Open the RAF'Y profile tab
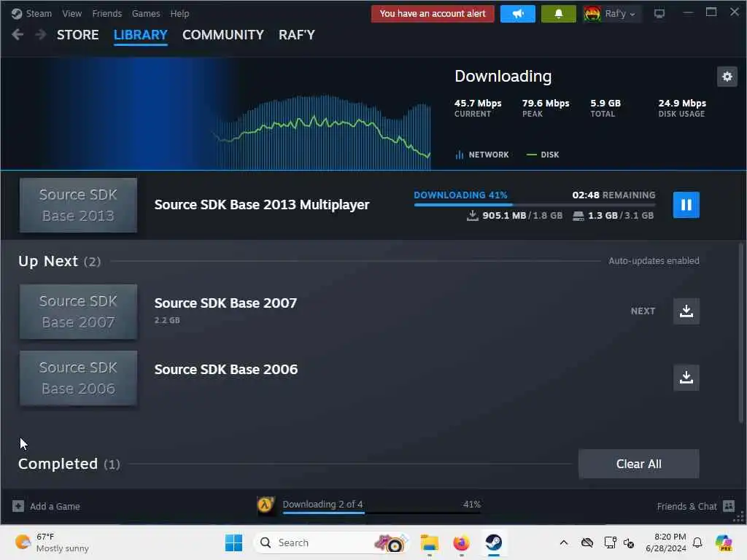The width and height of the screenshot is (747, 560). (x=297, y=35)
